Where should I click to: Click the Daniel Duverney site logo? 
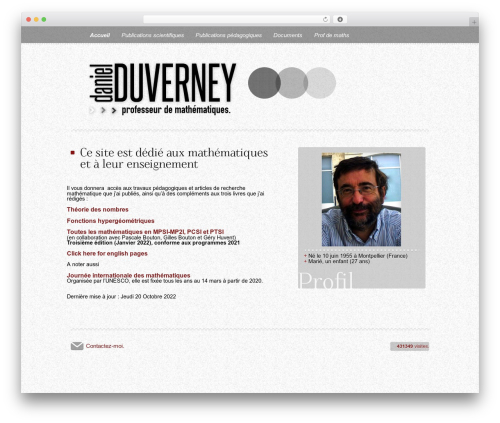[x=163, y=89]
